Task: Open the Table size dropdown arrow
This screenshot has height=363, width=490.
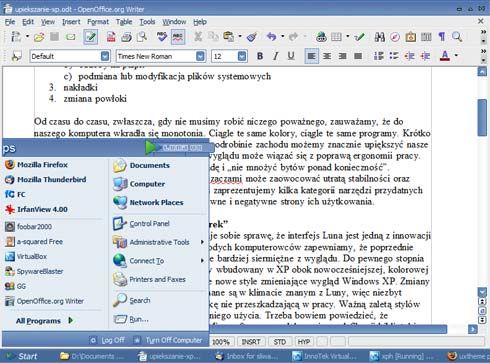Action: [x=348, y=36]
